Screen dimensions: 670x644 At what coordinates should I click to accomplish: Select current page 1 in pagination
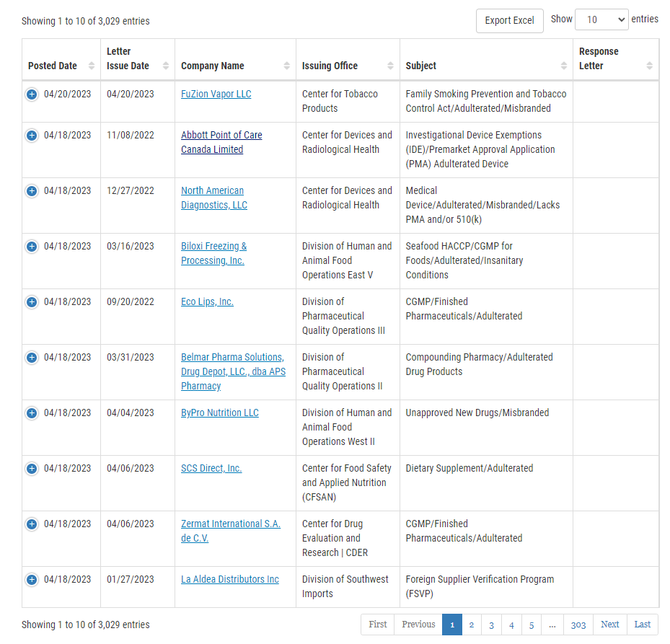click(x=452, y=625)
